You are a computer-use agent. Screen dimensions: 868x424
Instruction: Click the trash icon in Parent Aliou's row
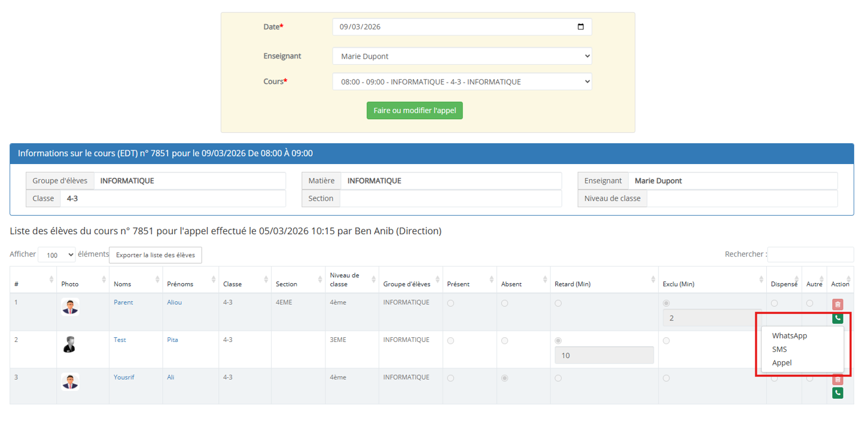(x=837, y=304)
